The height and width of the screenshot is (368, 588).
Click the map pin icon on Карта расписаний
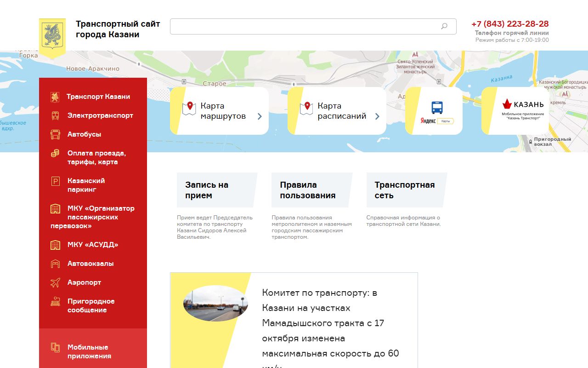tap(306, 109)
